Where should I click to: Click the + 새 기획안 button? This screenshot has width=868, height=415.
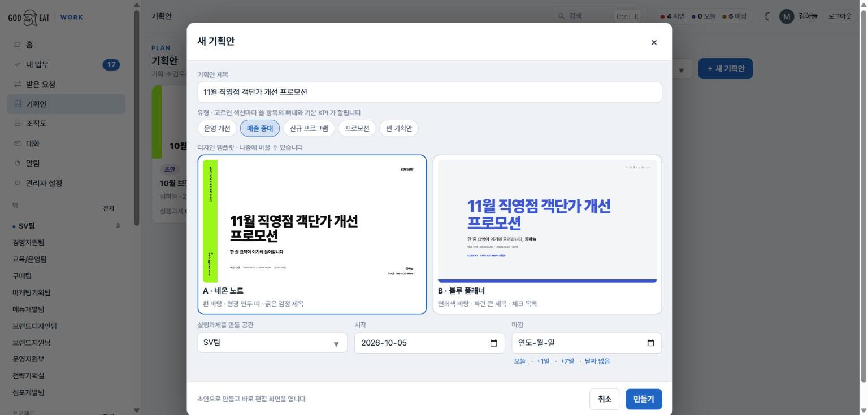pyautogui.click(x=726, y=69)
